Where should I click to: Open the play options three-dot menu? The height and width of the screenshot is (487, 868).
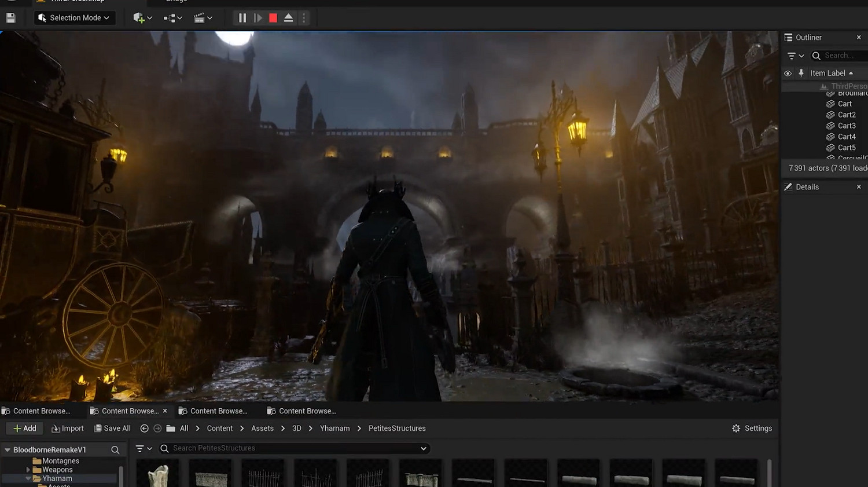(x=304, y=18)
